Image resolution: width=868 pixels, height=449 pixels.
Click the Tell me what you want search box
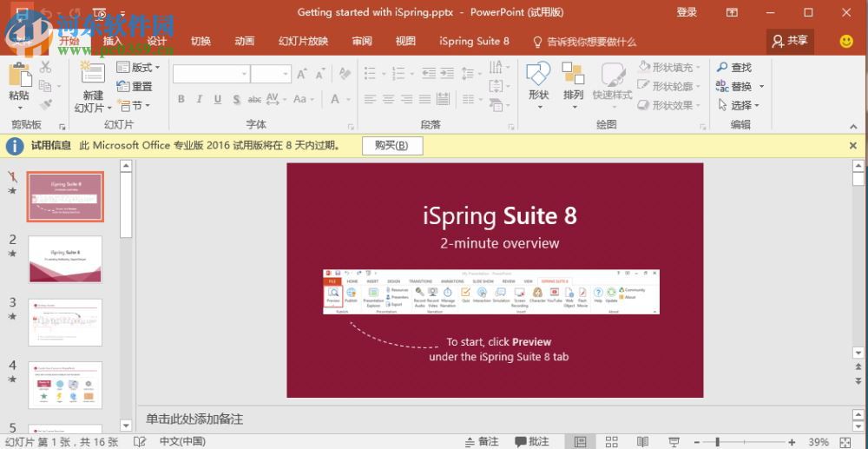pyautogui.click(x=584, y=42)
